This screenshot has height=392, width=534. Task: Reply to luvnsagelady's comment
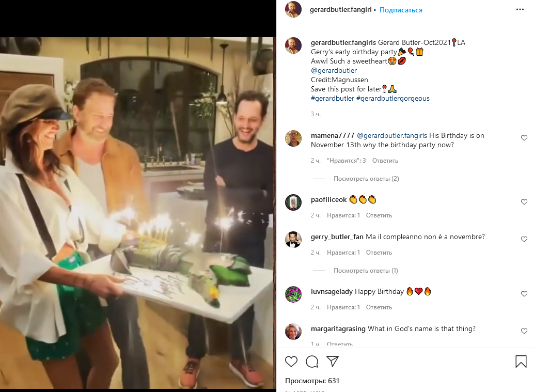[x=379, y=307]
